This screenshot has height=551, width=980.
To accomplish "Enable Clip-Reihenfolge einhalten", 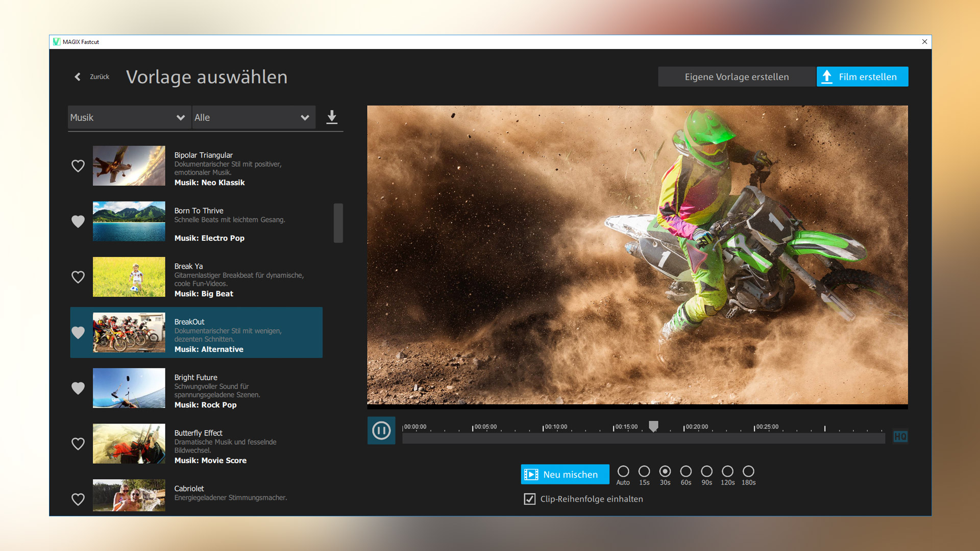I will [529, 499].
